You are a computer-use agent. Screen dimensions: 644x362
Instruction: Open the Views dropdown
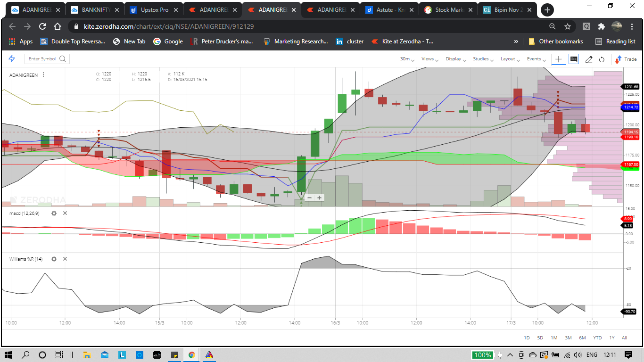(x=430, y=59)
